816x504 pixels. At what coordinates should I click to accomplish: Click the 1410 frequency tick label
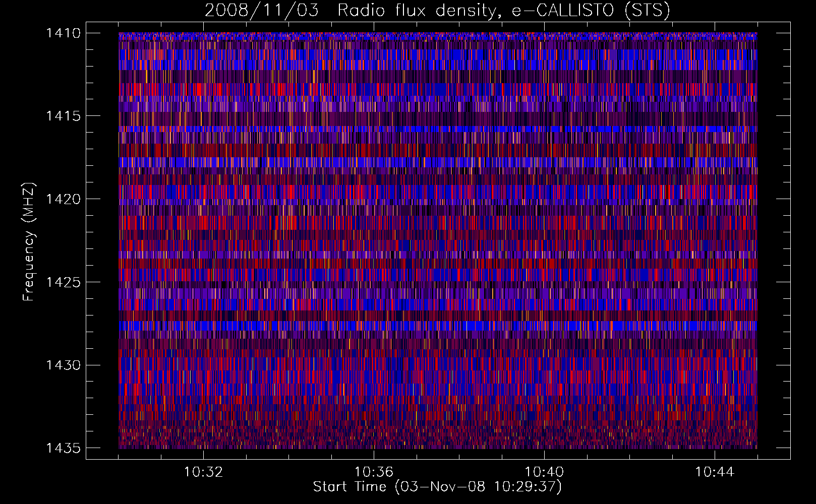coord(63,33)
